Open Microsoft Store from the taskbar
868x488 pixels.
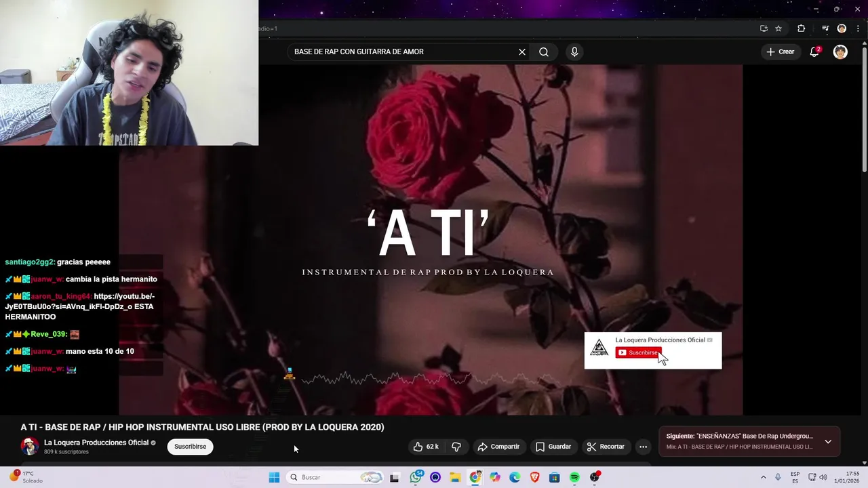555,477
